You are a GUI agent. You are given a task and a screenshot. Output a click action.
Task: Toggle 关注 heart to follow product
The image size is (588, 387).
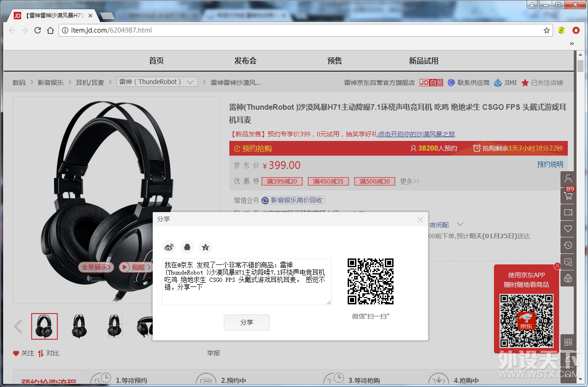23,353
